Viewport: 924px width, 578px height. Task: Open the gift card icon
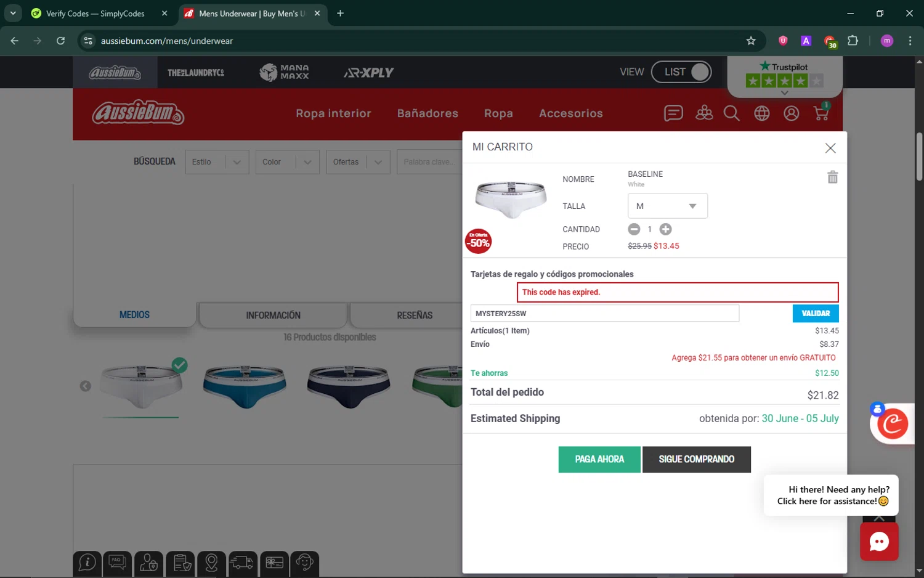274,563
